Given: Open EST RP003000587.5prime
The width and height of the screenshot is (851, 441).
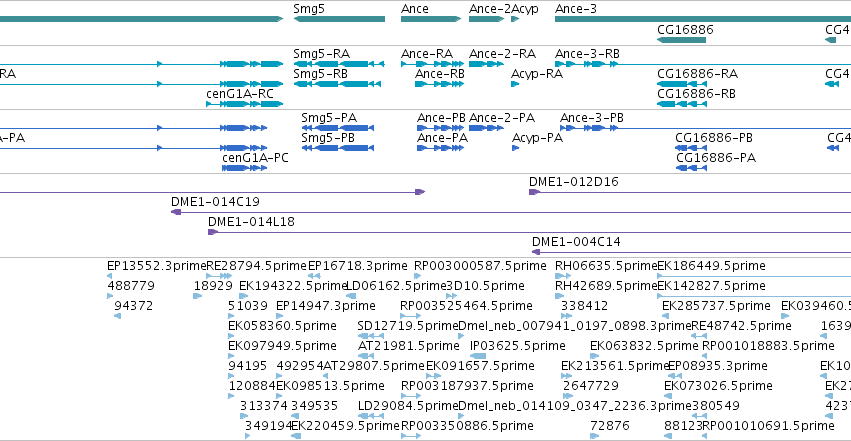Looking at the screenshot, I should pyautogui.click(x=480, y=266).
